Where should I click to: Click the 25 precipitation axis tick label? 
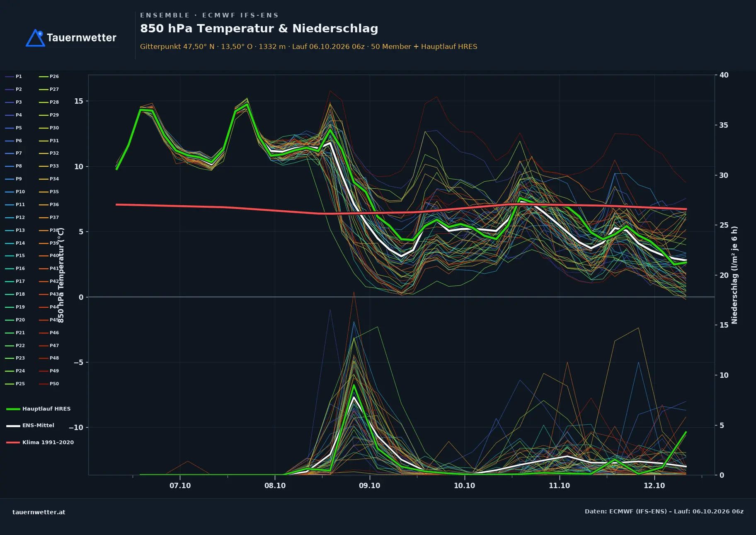(x=724, y=225)
